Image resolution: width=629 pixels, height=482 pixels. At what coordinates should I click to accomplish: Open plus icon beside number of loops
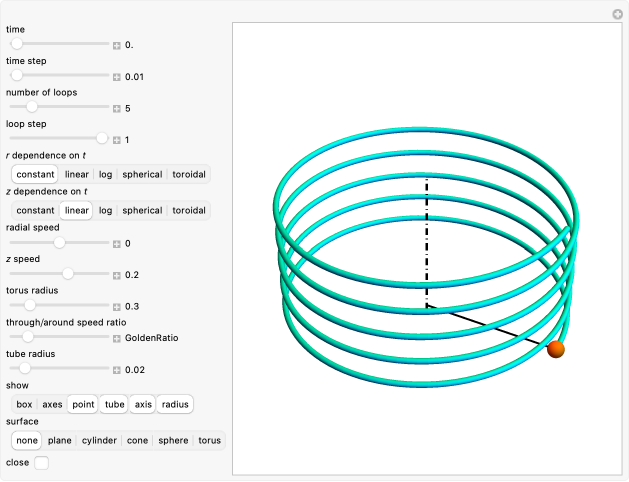tap(116, 108)
